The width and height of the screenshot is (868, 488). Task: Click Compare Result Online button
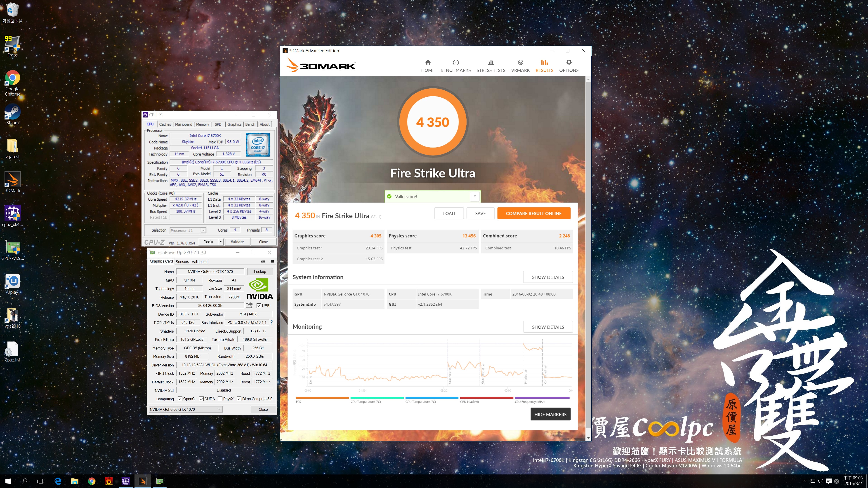(534, 213)
